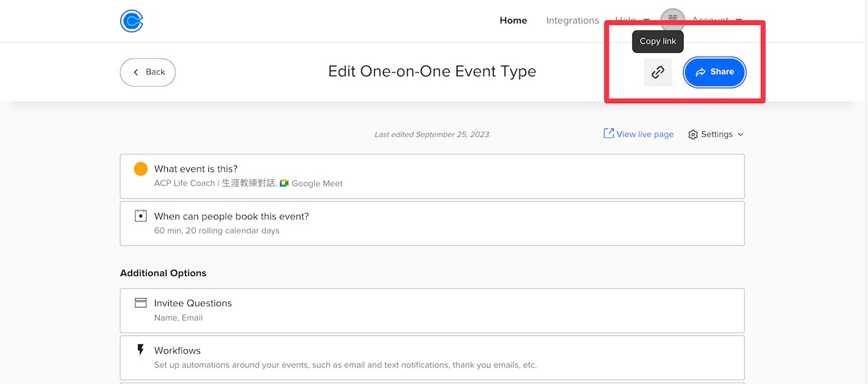The height and width of the screenshot is (384, 868).
Task: Click the Calendly logo icon
Action: coord(131,20)
